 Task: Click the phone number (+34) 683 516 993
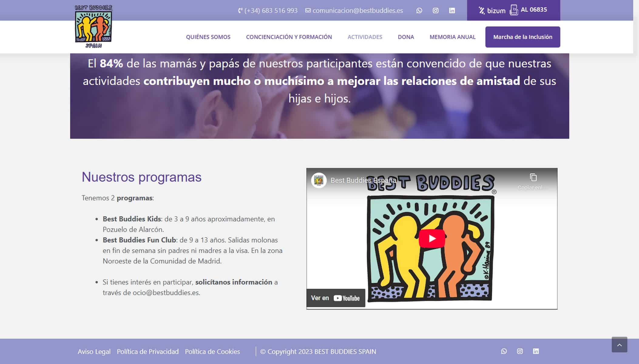pyautogui.click(x=268, y=11)
